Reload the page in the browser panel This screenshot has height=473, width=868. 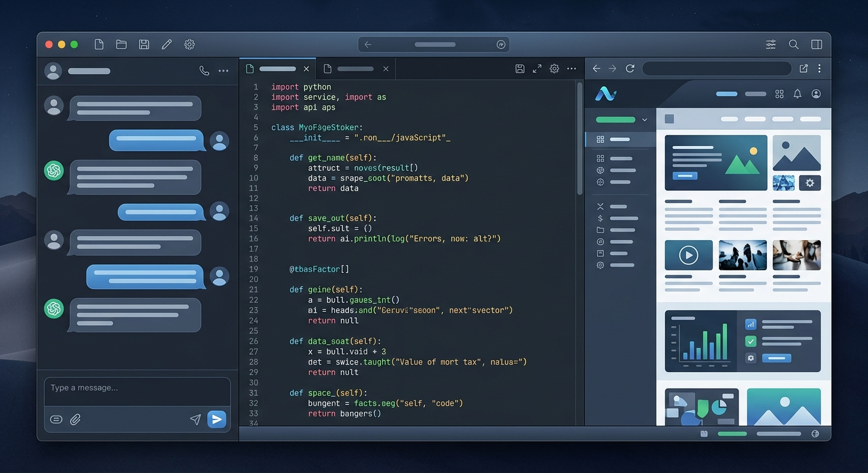pos(629,69)
